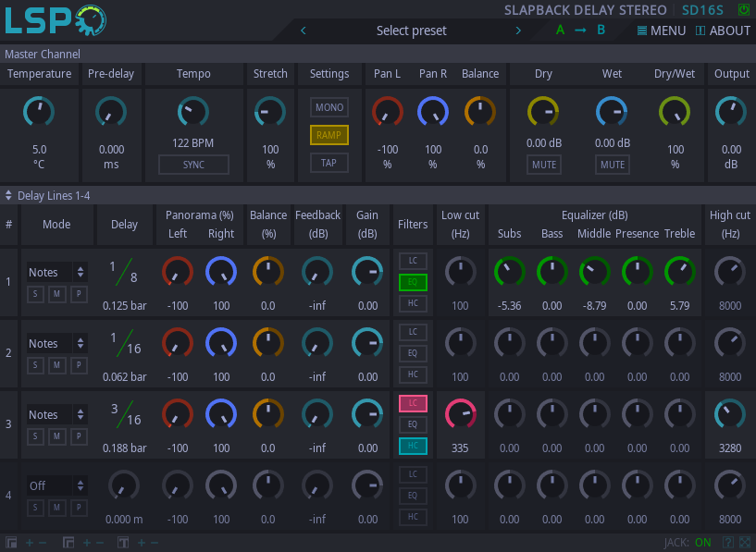
Task: Open delay line 4 Mode dropdown showing Off
Action: point(56,485)
